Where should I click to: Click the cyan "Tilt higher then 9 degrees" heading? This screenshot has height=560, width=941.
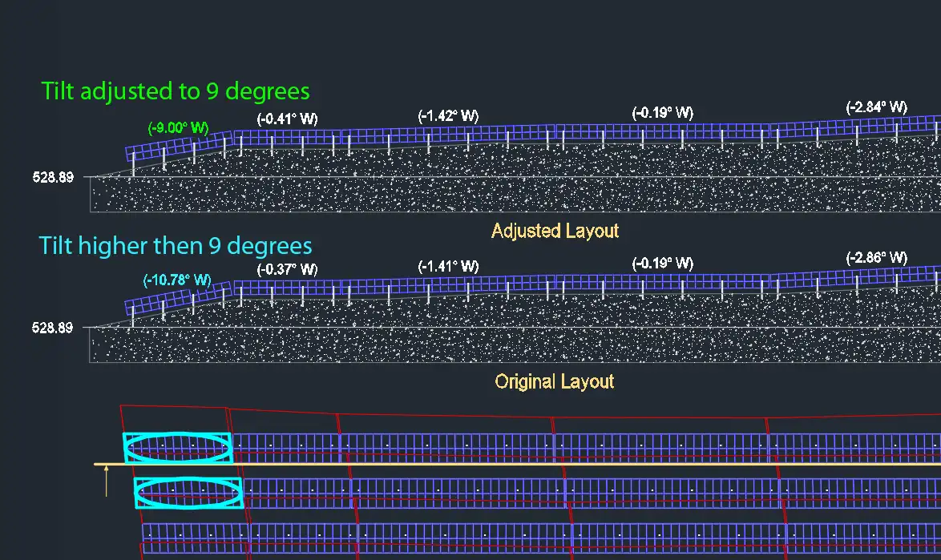(x=176, y=245)
